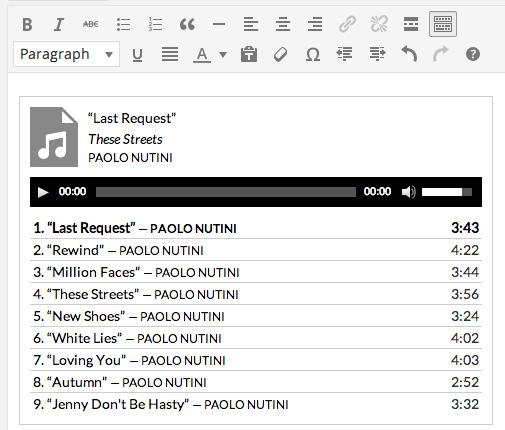The width and height of the screenshot is (505, 430).
Task: Align text left
Action: coord(251,24)
